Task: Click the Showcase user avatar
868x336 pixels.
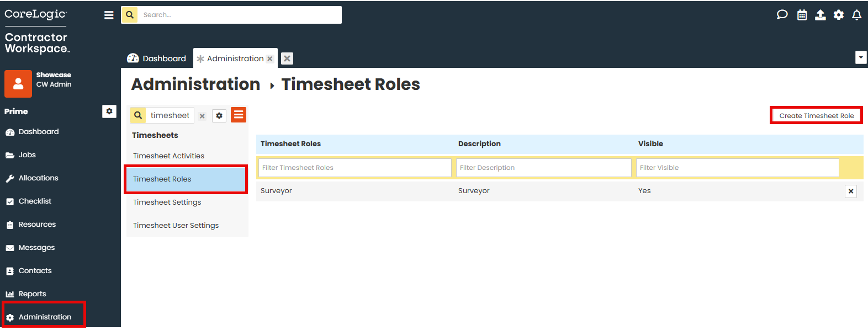Action: (x=18, y=84)
